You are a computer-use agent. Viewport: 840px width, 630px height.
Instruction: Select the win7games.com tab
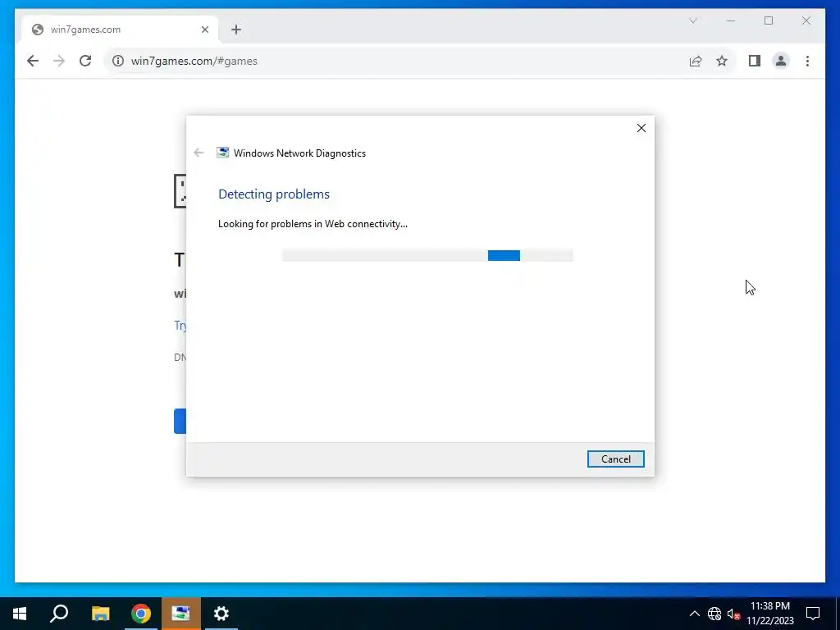120,30
